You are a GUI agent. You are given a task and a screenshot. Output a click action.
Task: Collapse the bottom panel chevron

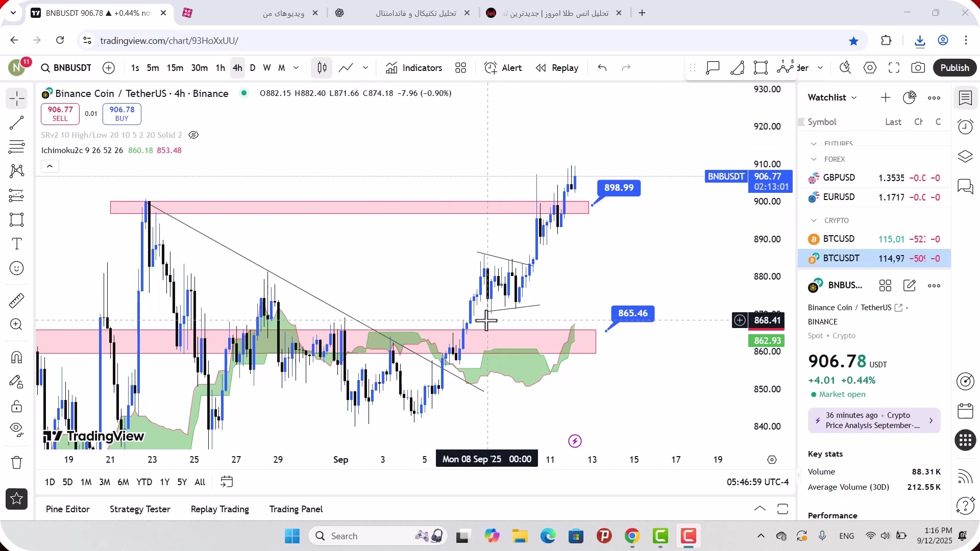tap(759, 509)
